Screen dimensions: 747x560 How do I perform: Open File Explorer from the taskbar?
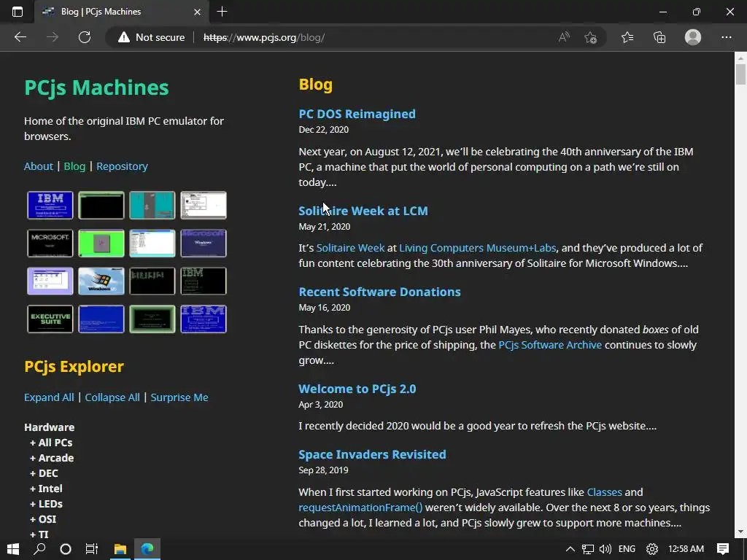(120, 549)
